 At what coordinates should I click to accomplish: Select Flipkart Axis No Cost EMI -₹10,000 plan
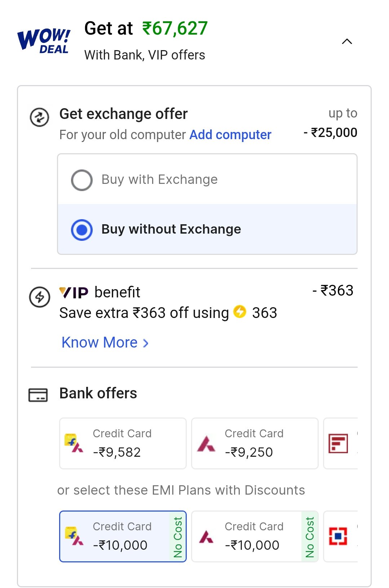123,536
